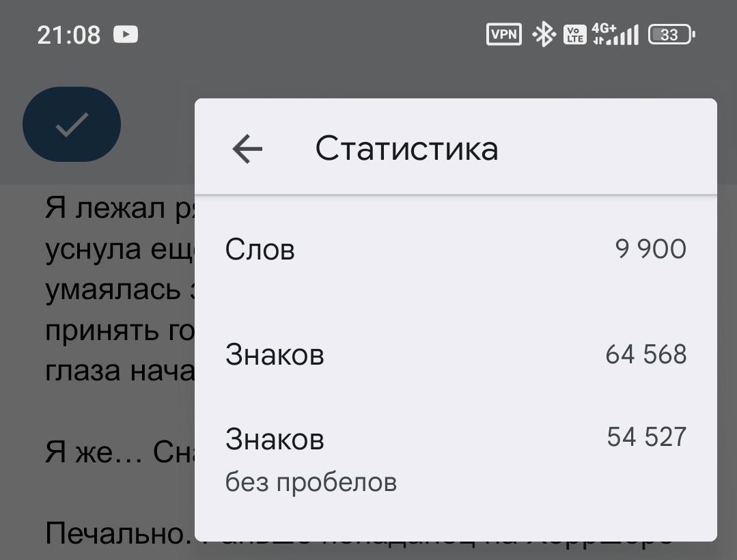Tap the 9 900 word count value
737x560 pixels.
pyautogui.click(x=650, y=249)
